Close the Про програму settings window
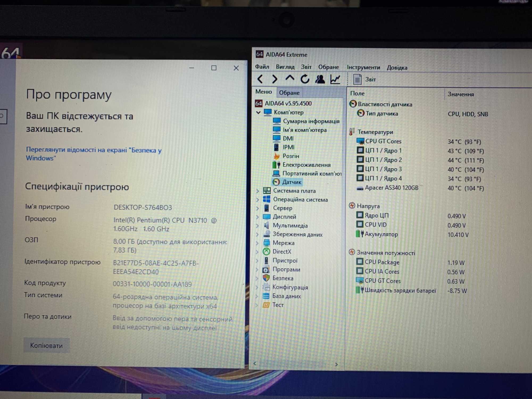The image size is (532, 399). (236, 68)
